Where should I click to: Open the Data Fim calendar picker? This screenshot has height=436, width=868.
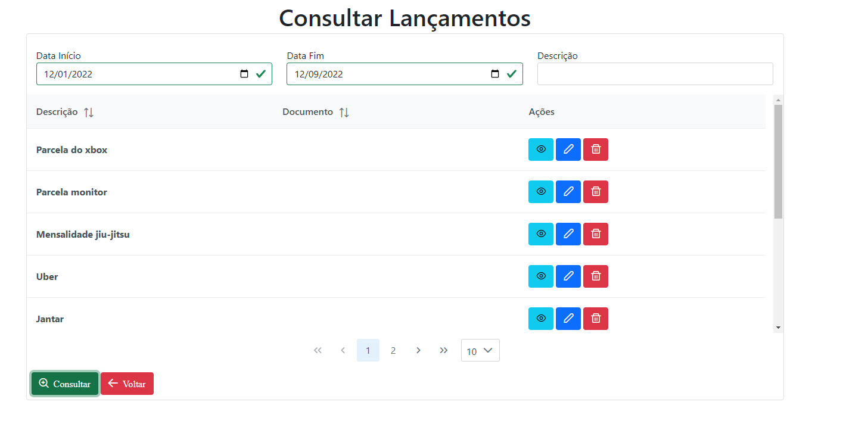[494, 73]
